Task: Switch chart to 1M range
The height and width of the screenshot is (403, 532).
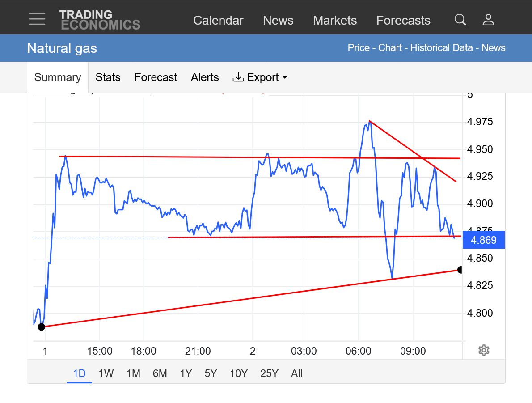Action: coord(133,373)
